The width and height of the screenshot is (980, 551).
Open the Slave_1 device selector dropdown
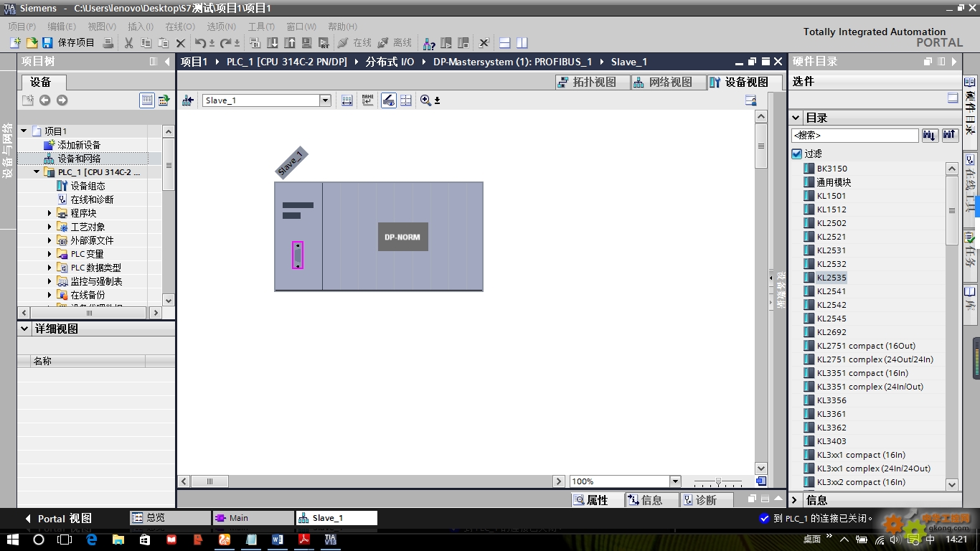[x=325, y=100]
